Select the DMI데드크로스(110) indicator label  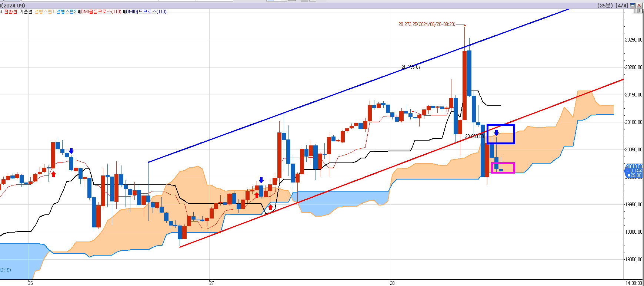(146, 12)
